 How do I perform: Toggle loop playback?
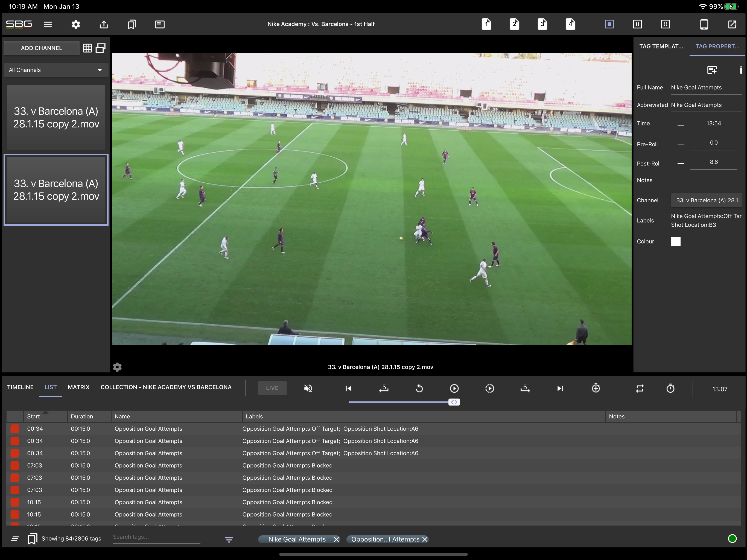click(640, 389)
